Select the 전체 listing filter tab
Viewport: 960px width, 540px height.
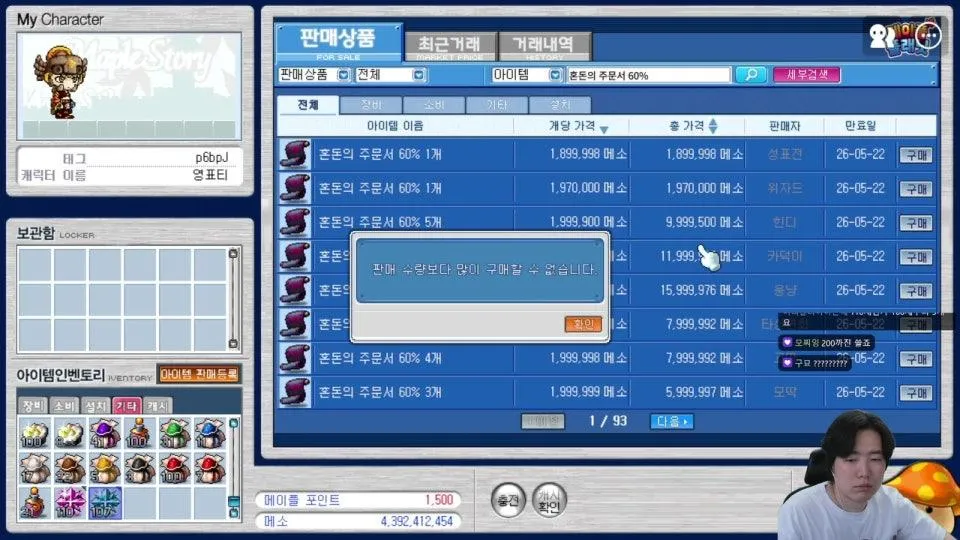tap(307, 105)
